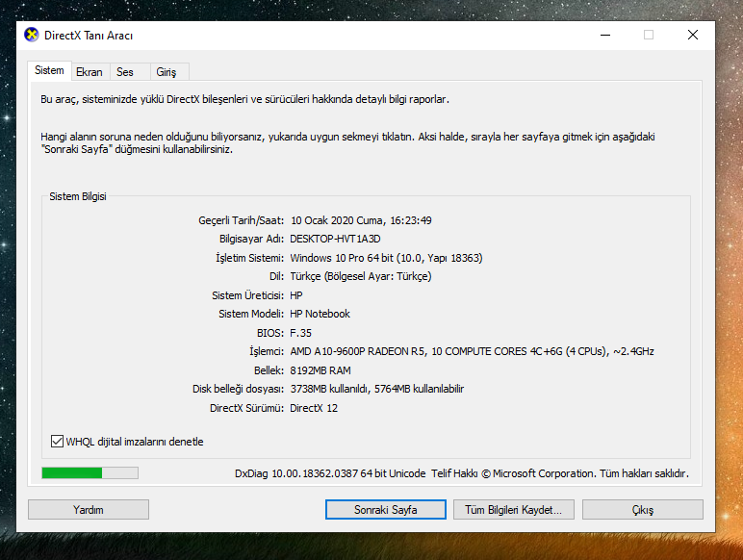Click the Bilgisayar Adı label
Viewport: 743px width, 560px height.
pyautogui.click(x=251, y=239)
